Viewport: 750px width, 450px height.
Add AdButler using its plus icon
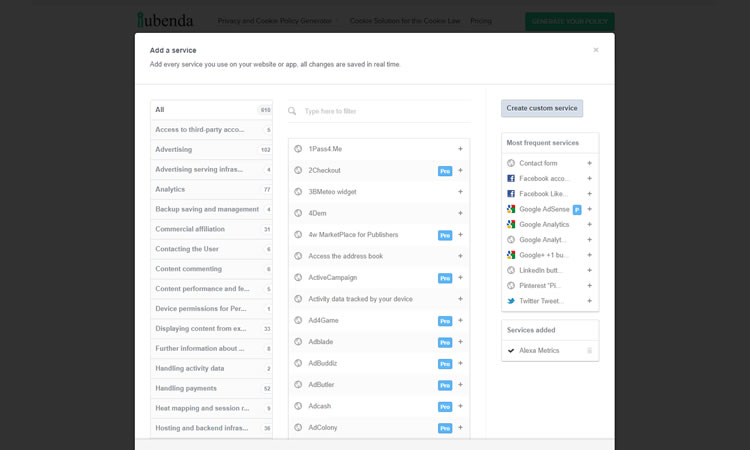point(460,384)
